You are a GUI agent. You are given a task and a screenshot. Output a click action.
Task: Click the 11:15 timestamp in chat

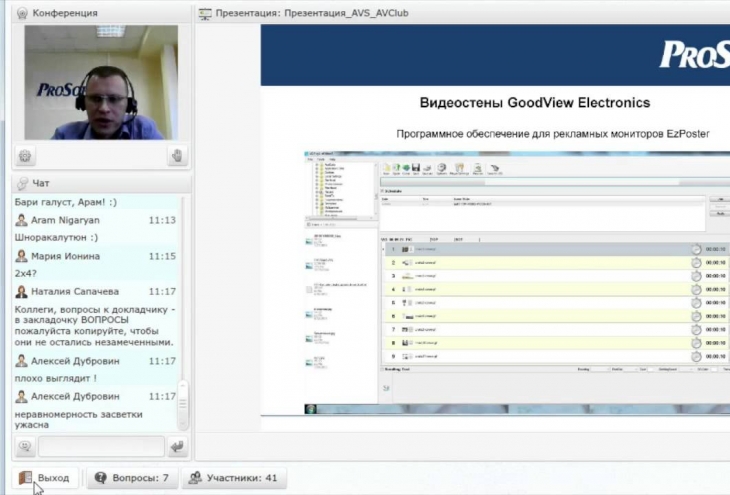pos(162,256)
